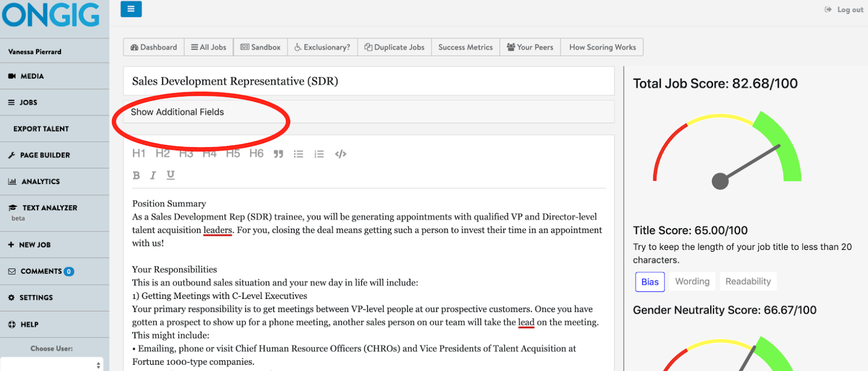Open Page Builder in the sidebar

pyautogui.click(x=55, y=155)
